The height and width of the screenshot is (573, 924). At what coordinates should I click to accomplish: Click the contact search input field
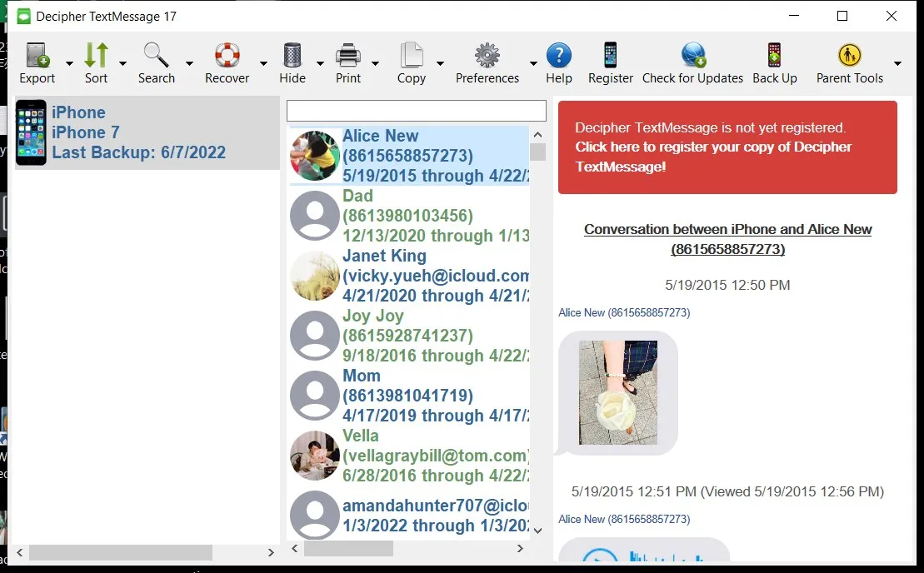416,111
